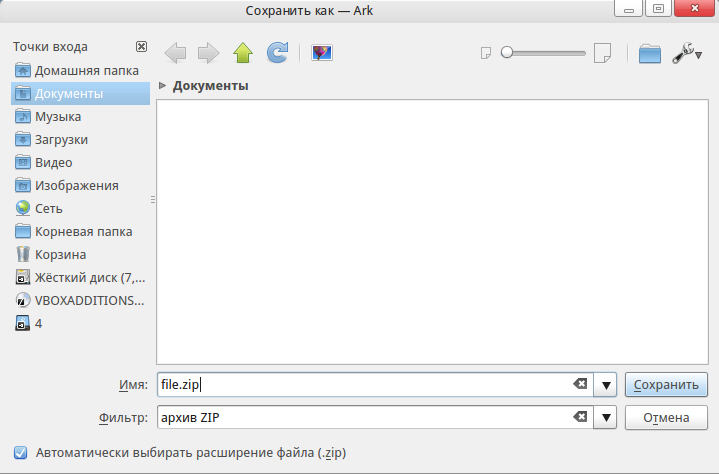
Task: Select Документы in the places panel
Action: [x=80, y=94]
